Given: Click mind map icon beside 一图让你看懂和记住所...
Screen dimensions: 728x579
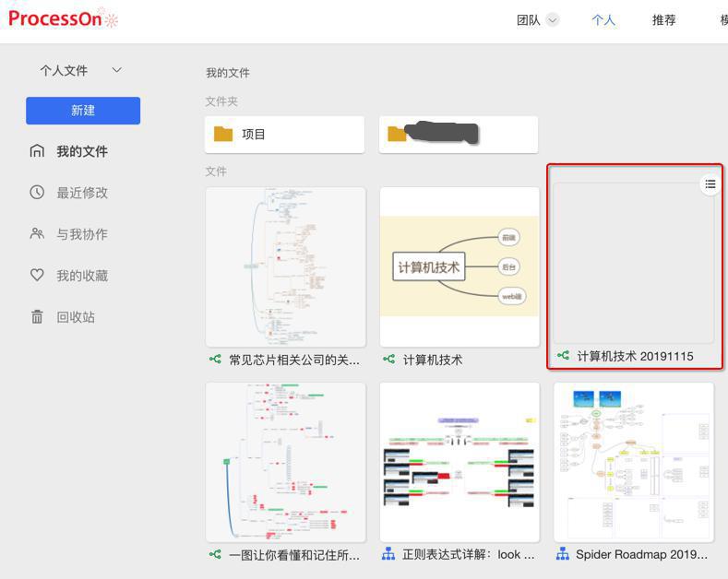Looking at the screenshot, I should click(215, 554).
